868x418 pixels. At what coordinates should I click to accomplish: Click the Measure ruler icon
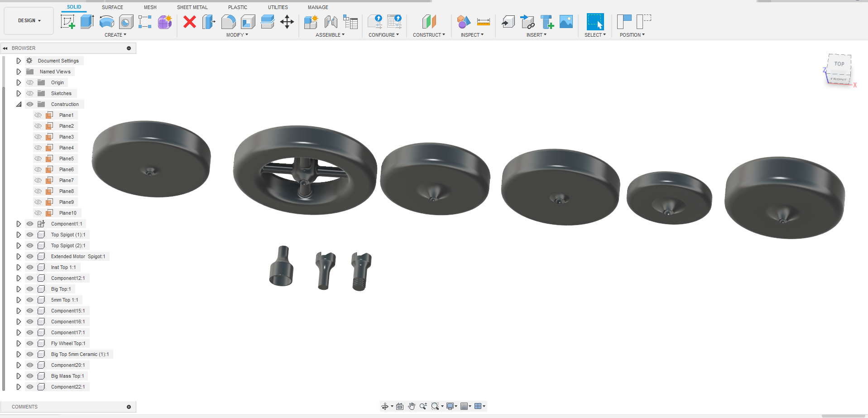484,21
